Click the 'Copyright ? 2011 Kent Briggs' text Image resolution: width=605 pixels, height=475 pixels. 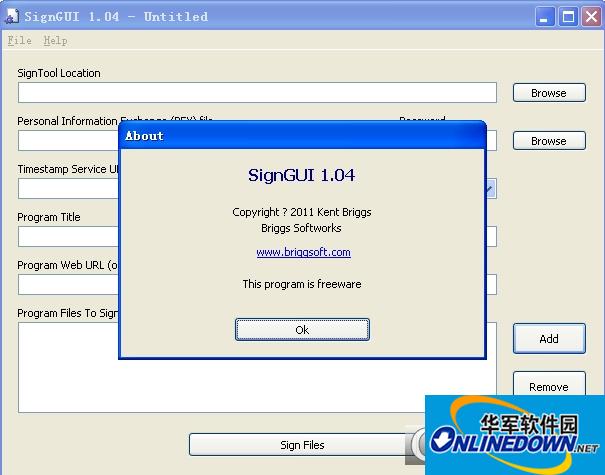302,212
